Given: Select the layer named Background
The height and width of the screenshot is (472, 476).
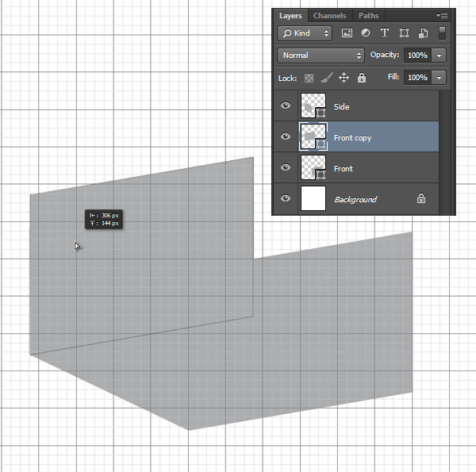Looking at the screenshot, I should coord(356,198).
